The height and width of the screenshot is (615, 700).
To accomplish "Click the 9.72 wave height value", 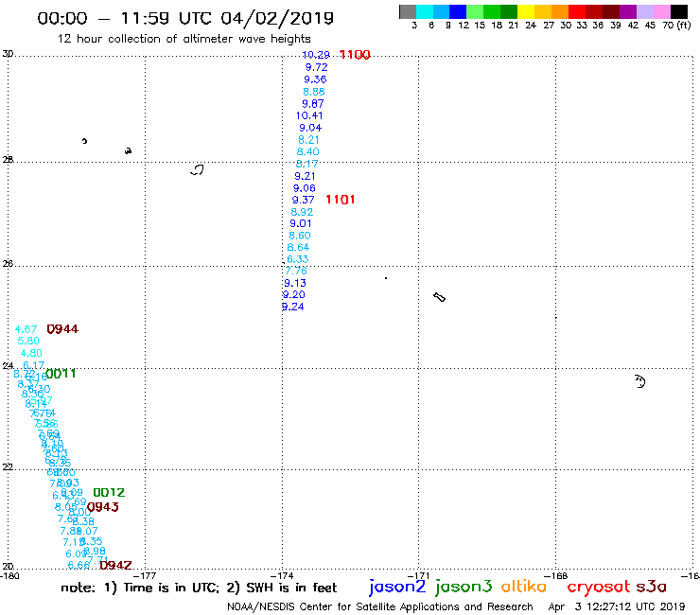I will tap(317, 67).
